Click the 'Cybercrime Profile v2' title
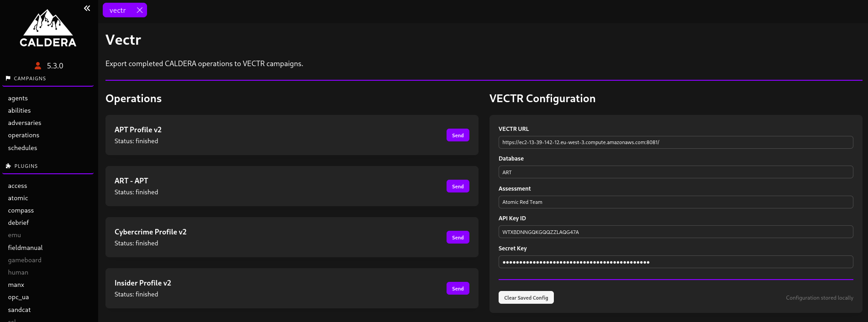 click(151, 232)
